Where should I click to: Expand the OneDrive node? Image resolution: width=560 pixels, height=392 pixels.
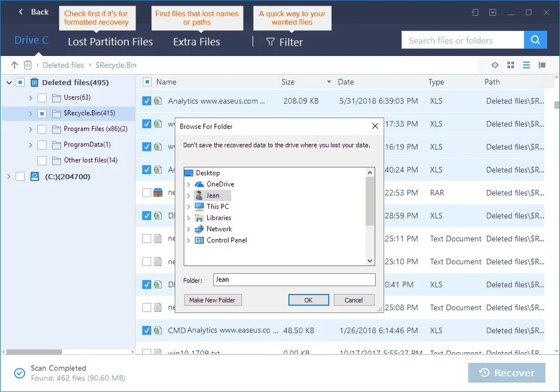click(189, 184)
